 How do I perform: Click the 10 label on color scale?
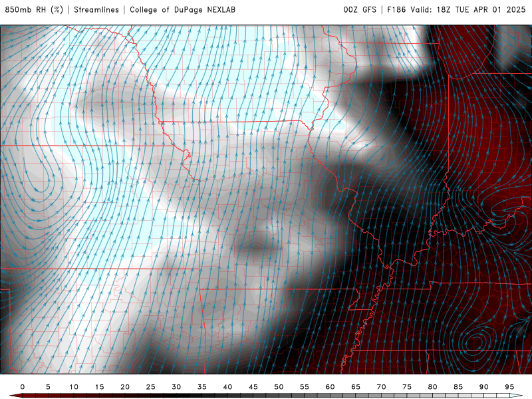pyautogui.click(x=74, y=387)
